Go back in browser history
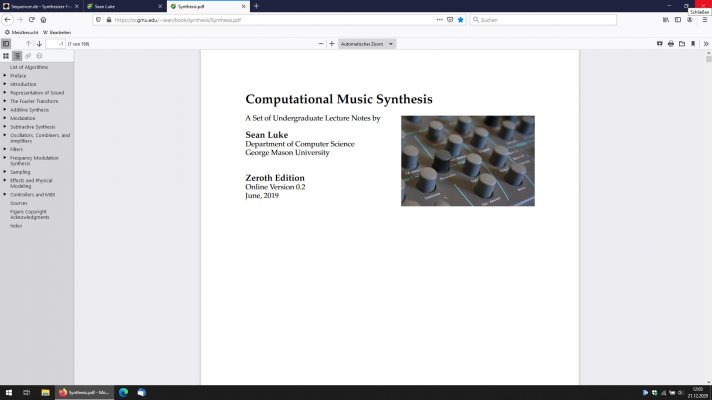712x400 pixels. pos(7,20)
